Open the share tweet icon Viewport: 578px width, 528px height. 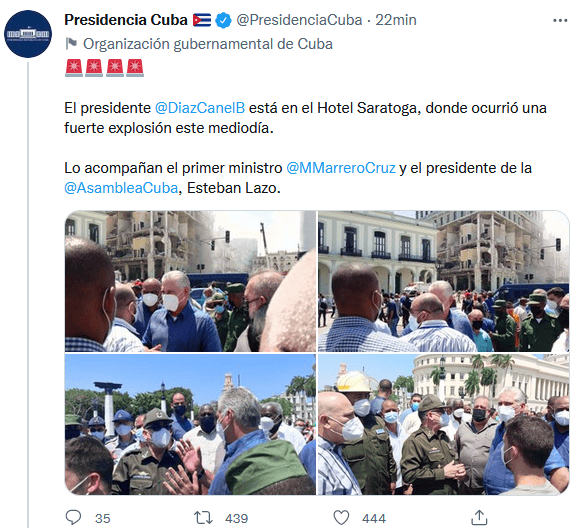(x=479, y=517)
